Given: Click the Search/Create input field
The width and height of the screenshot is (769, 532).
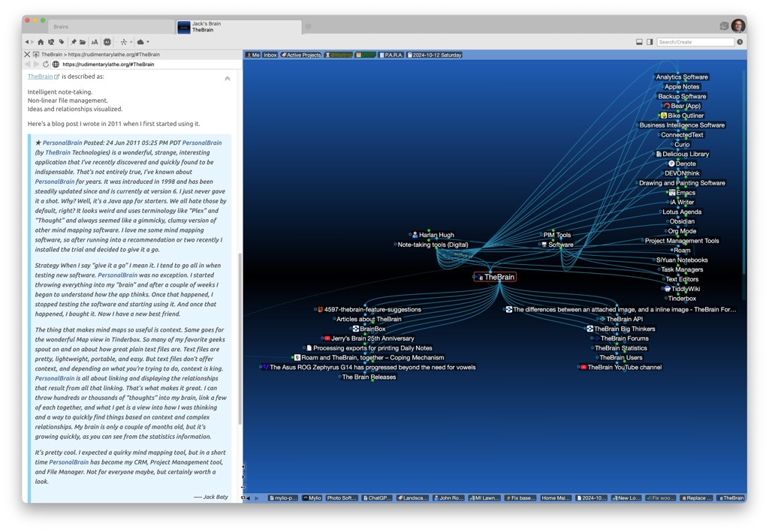Looking at the screenshot, I should pyautogui.click(x=695, y=42).
